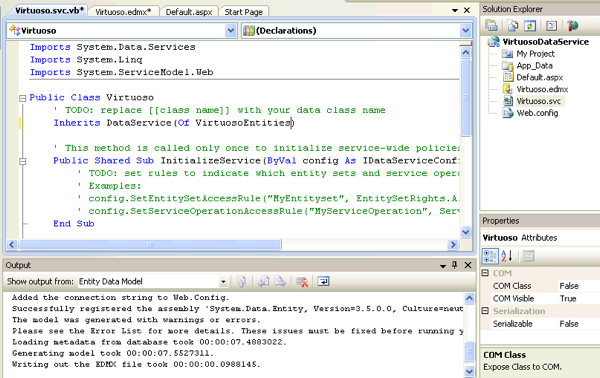Click Property Pages icon in Properties toolbar

point(528,256)
